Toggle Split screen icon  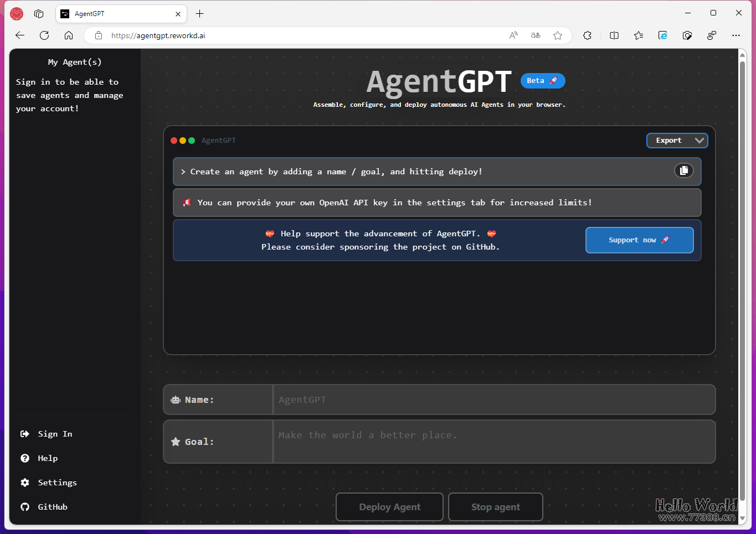[614, 35]
